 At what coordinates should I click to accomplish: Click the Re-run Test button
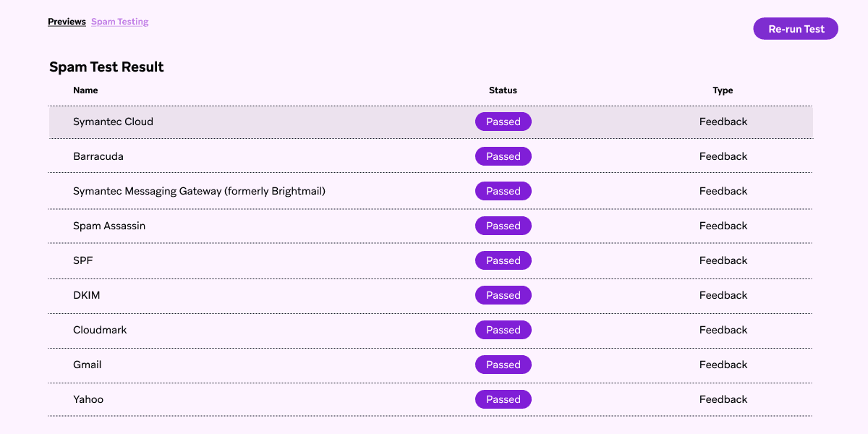(796, 28)
